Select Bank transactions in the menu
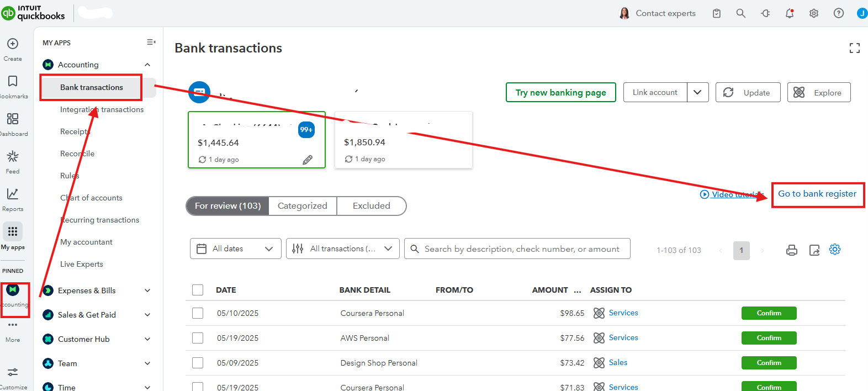Image resolution: width=868 pixels, height=391 pixels. pos(92,87)
